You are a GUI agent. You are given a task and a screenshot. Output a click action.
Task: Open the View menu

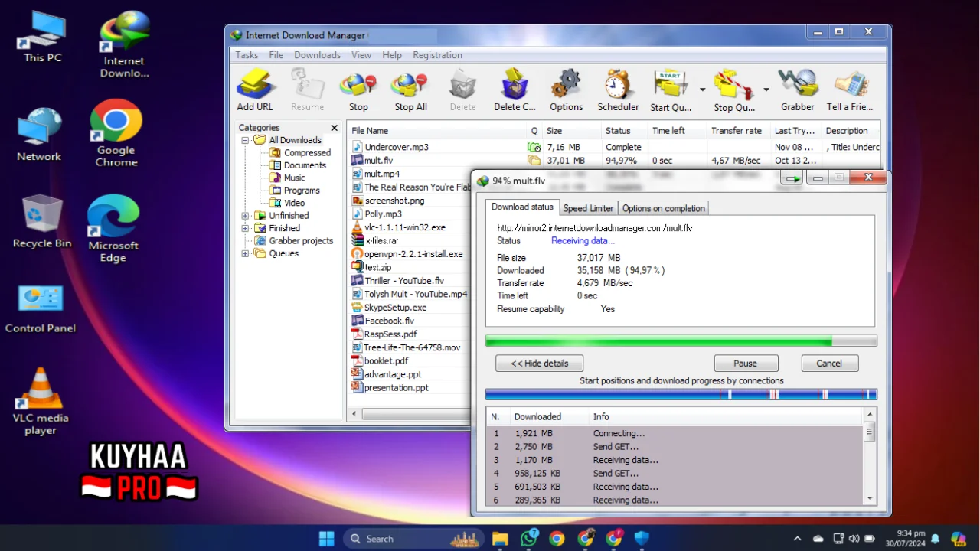pos(361,55)
